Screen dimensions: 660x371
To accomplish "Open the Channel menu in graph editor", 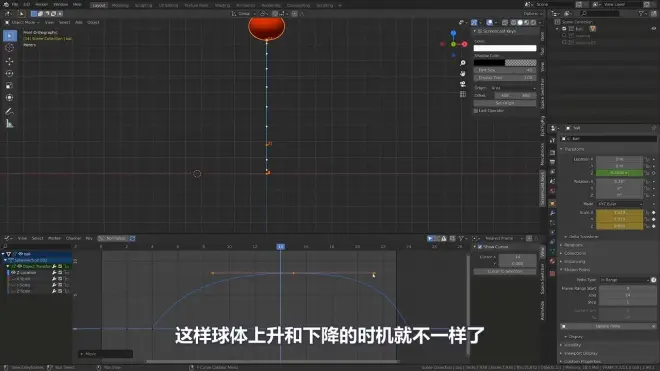I will (x=73, y=238).
